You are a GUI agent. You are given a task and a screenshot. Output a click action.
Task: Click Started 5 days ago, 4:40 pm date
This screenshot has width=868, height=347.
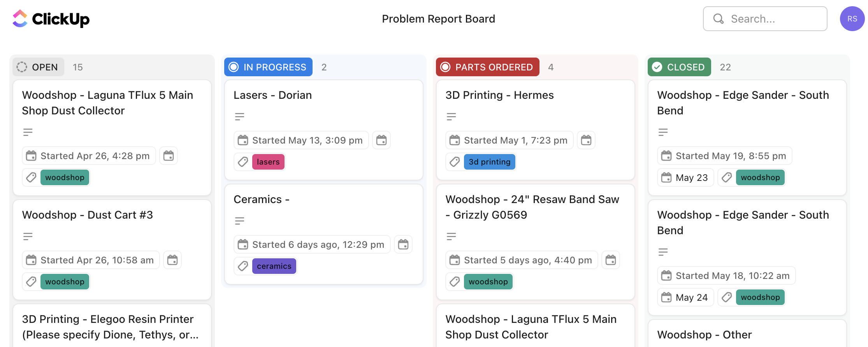tap(522, 260)
